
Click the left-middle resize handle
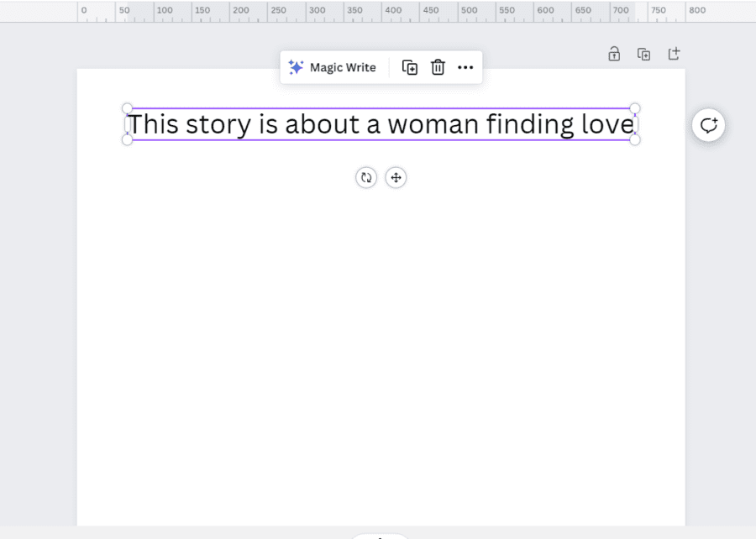[x=127, y=124]
